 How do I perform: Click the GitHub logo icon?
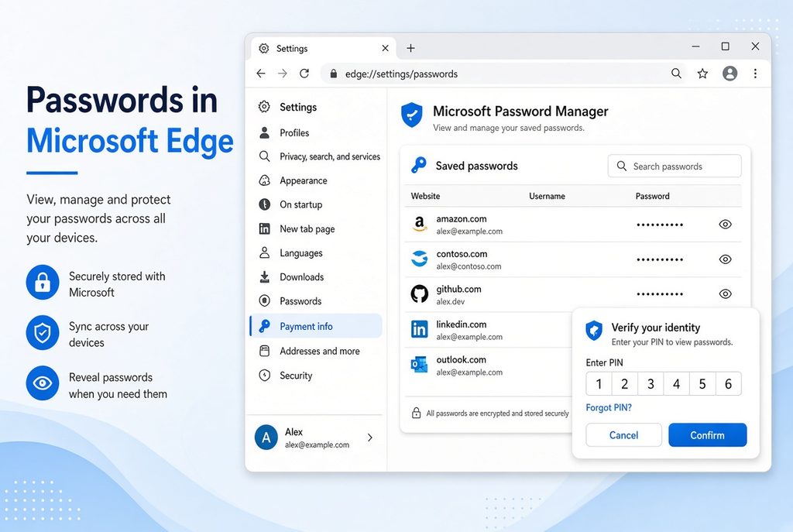click(x=419, y=293)
